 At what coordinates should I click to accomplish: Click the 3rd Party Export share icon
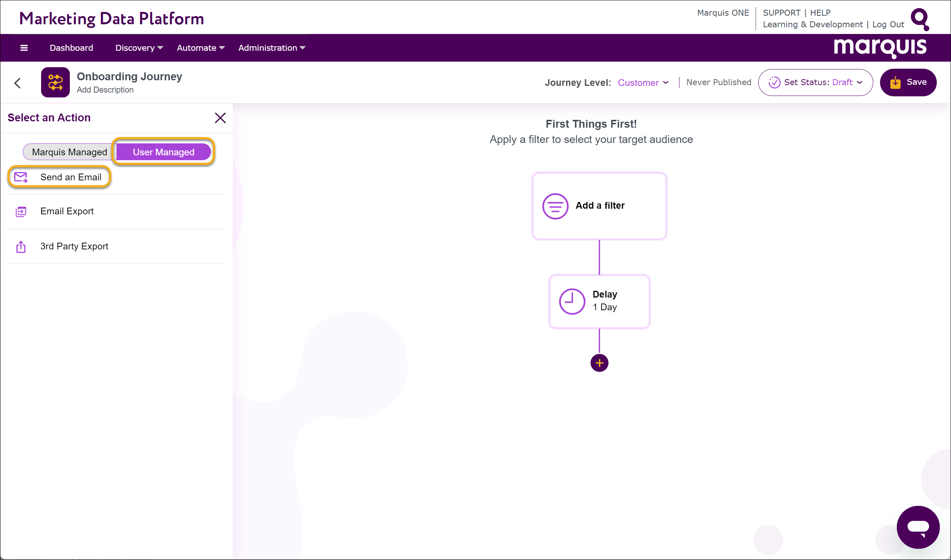21,247
